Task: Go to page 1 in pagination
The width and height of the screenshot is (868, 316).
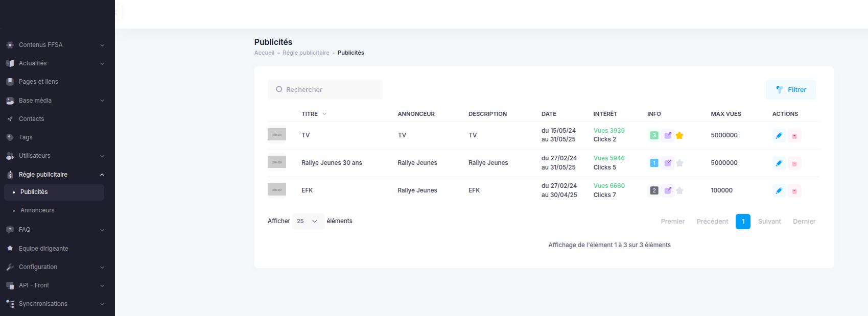Action: (x=743, y=222)
